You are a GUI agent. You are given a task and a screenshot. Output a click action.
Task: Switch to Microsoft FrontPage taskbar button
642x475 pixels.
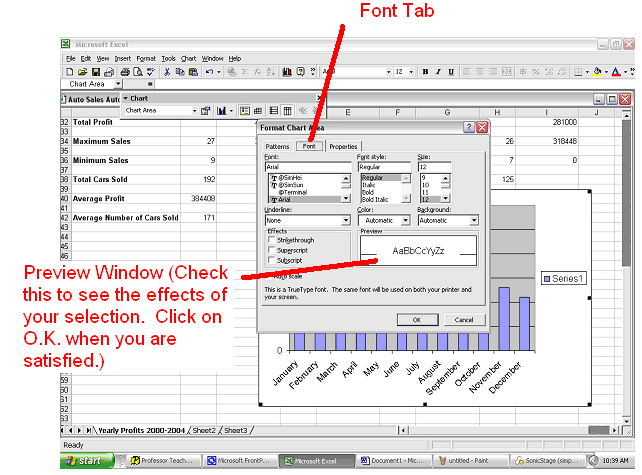[240, 461]
